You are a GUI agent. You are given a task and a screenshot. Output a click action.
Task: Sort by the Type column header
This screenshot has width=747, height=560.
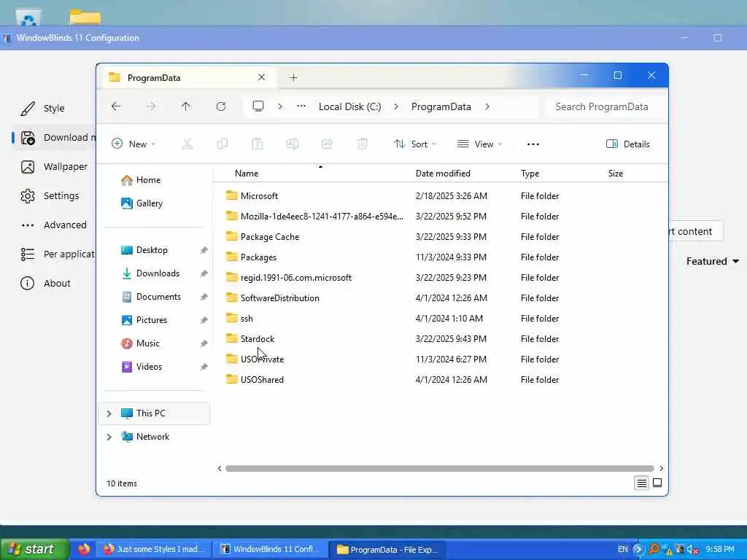coord(530,174)
